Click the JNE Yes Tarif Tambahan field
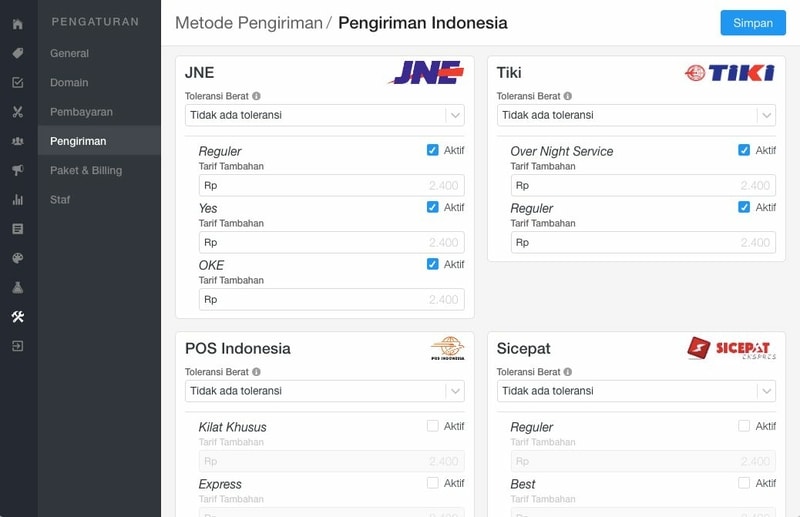Image resolution: width=800 pixels, height=517 pixels. click(x=331, y=242)
